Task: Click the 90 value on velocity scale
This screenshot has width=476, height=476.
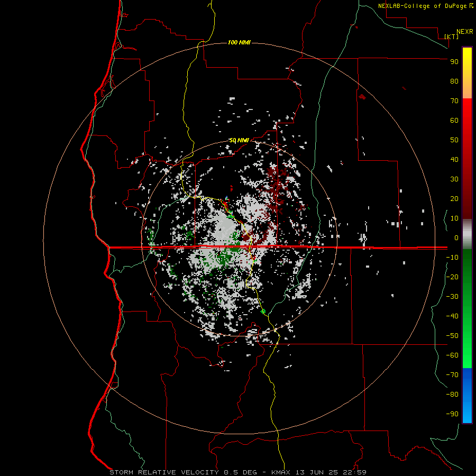Action: click(x=454, y=62)
